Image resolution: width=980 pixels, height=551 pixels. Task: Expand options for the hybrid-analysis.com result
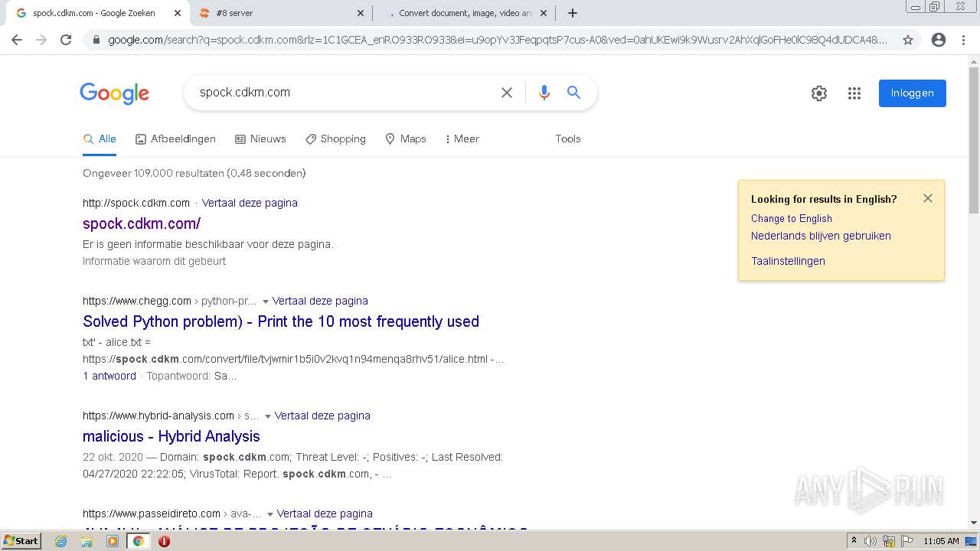click(268, 416)
